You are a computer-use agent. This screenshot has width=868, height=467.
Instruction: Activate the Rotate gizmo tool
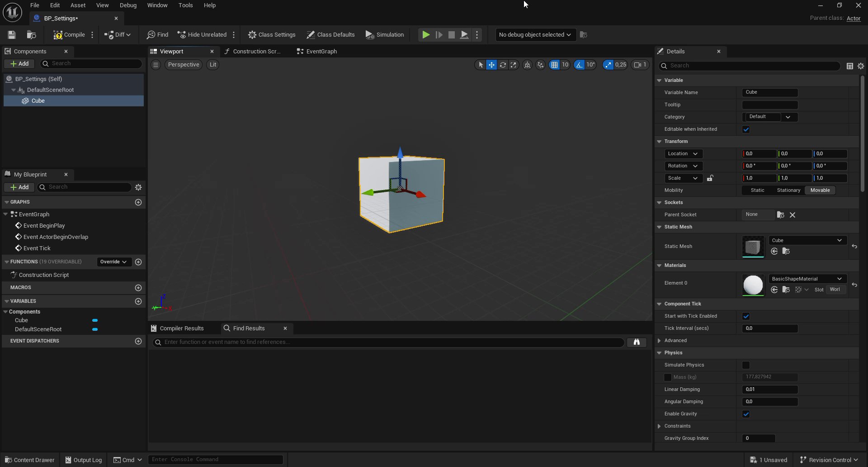pyautogui.click(x=503, y=65)
